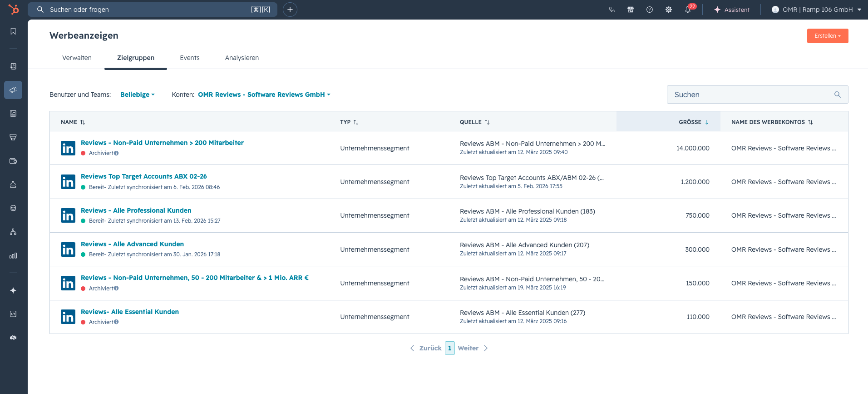This screenshot has width=868, height=394.
Task: Open Reviews - Non-Paid Unternehmen > 200 Mitarbeiter
Action: (162, 143)
